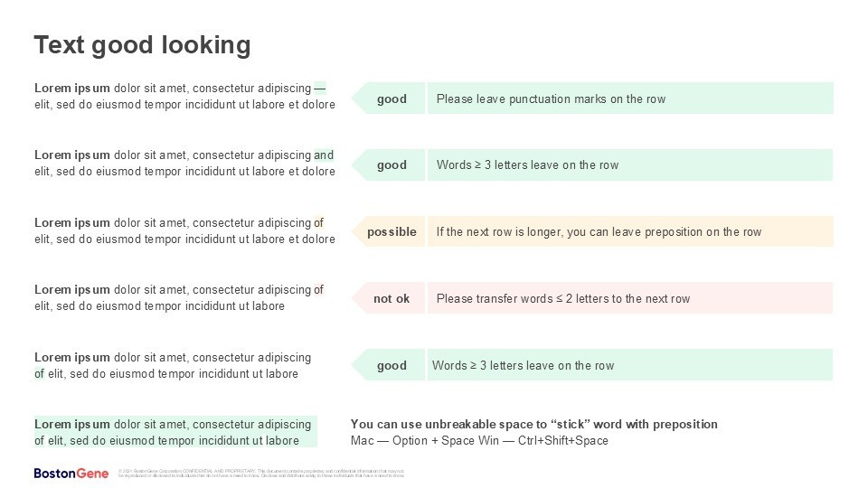Click bold "Lorem ipsum" in the first paragraph
Viewport: 868px width, 488px height.
coord(72,89)
